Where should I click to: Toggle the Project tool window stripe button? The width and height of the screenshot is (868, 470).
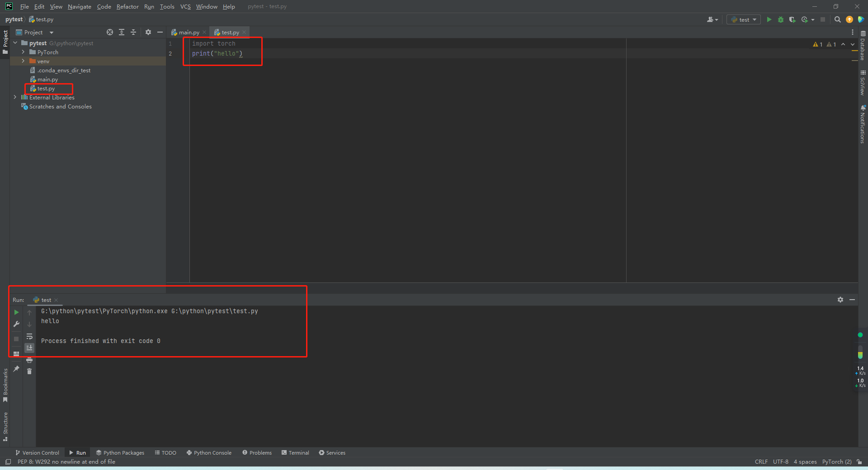5,42
